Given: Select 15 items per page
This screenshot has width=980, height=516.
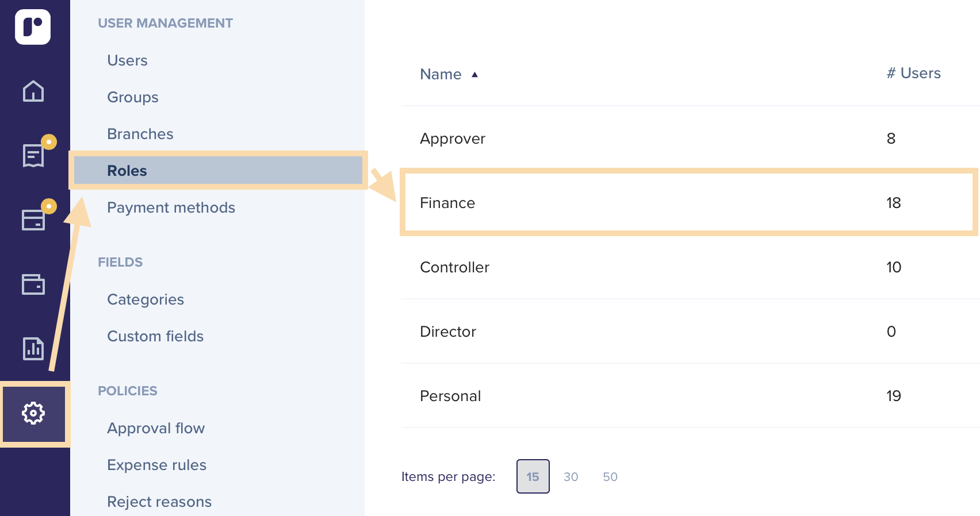Looking at the screenshot, I should point(533,476).
